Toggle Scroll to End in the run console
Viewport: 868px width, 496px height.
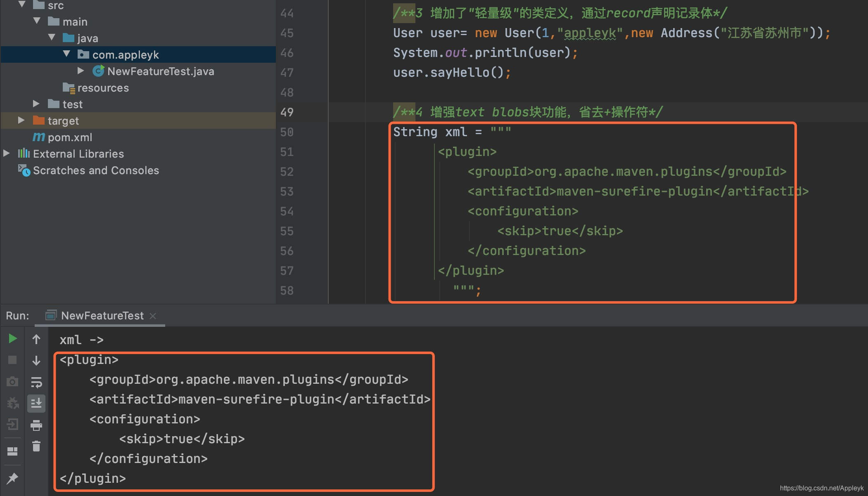pos(36,403)
